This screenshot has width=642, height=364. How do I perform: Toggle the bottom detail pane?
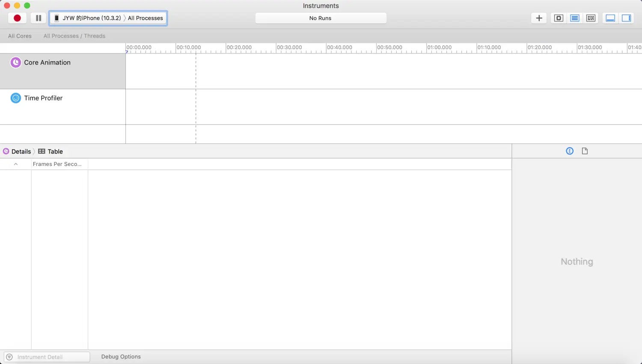pyautogui.click(x=610, y=18)
